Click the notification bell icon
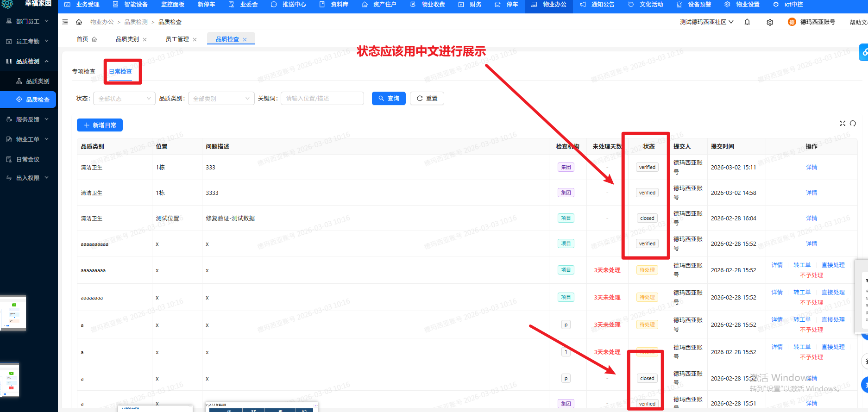The image size is (868, 412). 747,22
